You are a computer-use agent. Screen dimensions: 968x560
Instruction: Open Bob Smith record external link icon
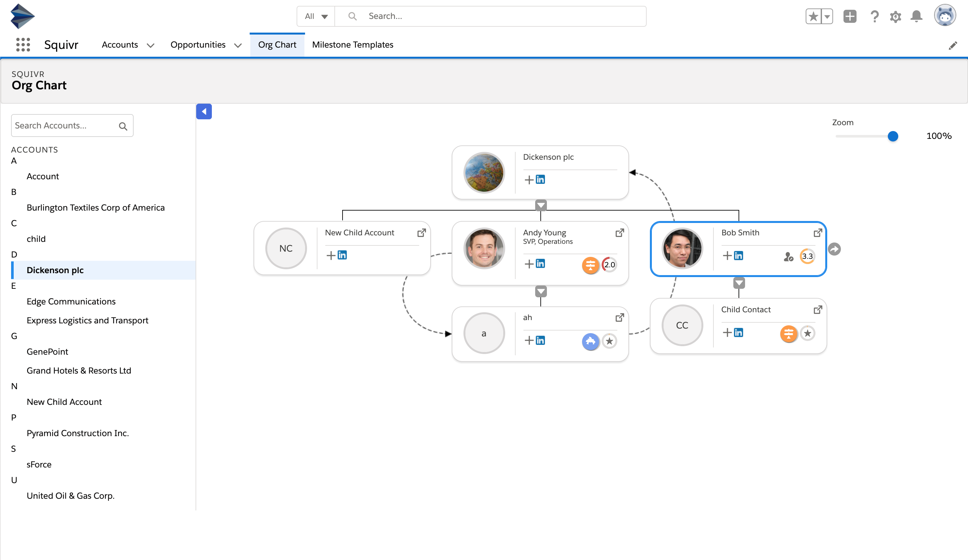coord(818,233)
